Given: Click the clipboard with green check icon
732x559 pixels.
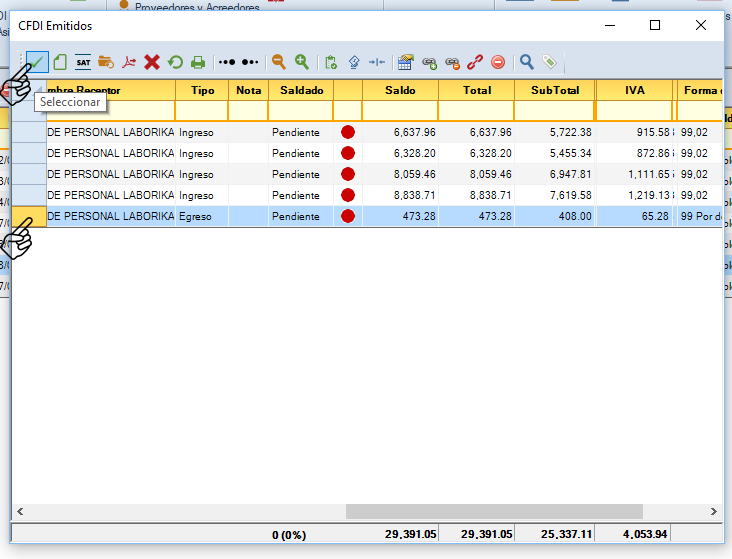Looking at the screenshot, I should (331, 62).
